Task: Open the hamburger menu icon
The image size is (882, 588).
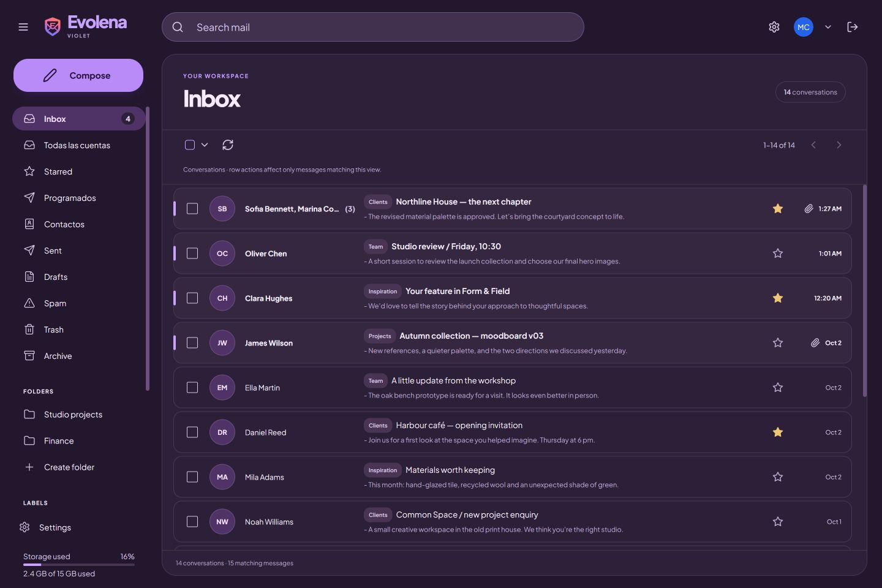Action: pyautogui.click(x=23, y=27)
